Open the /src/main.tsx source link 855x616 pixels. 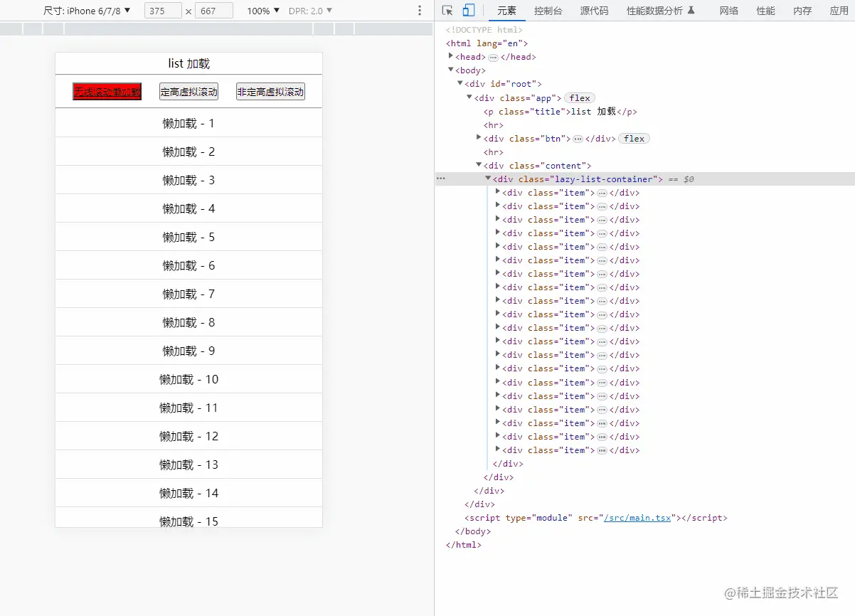pyautogui.click(x=636, y=517)
